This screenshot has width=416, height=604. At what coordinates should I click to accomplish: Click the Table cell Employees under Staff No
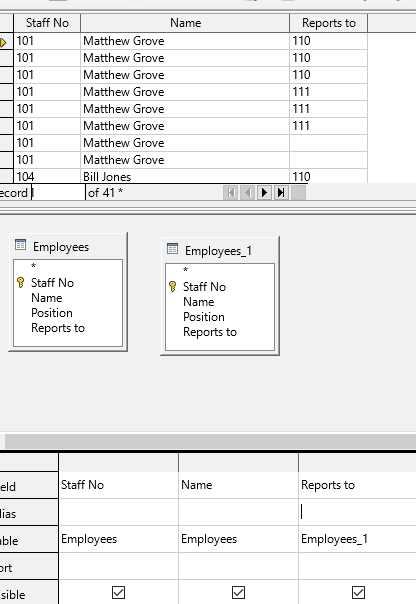[x=118, y=539]
